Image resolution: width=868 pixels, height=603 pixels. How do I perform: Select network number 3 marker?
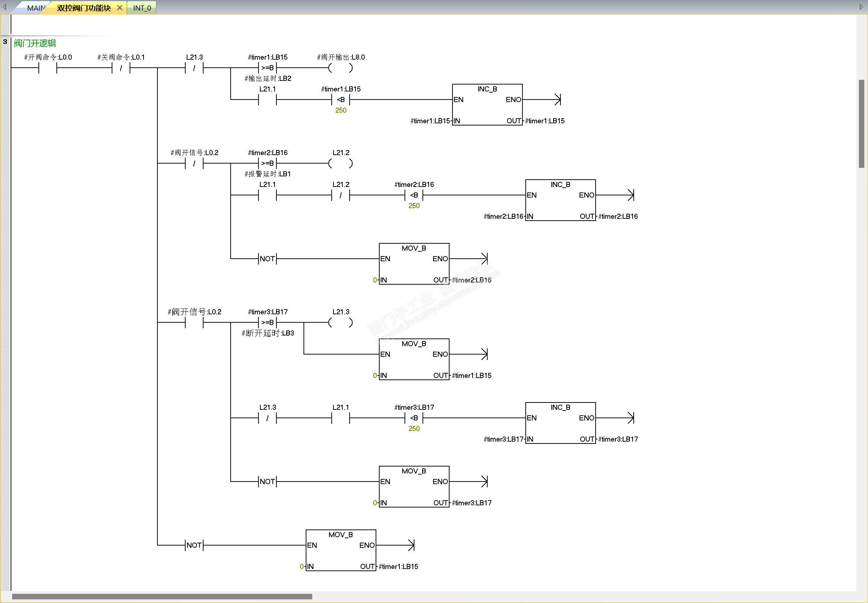click(5, 42)
